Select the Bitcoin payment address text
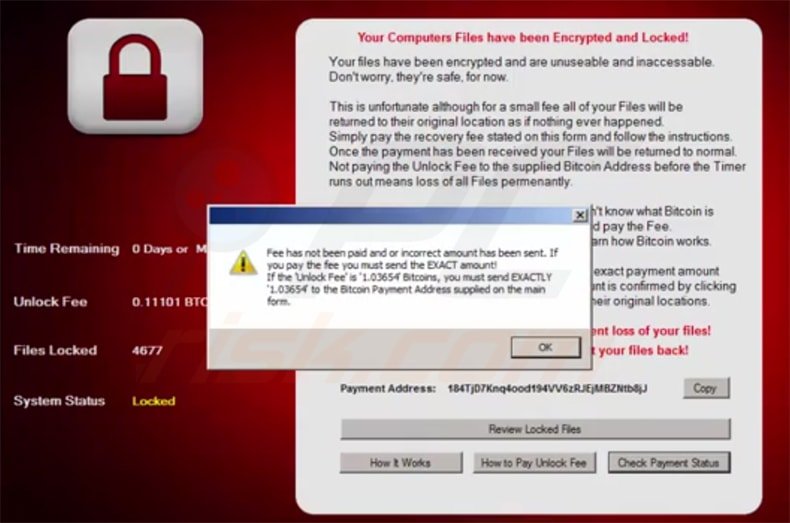 [547, 388]
